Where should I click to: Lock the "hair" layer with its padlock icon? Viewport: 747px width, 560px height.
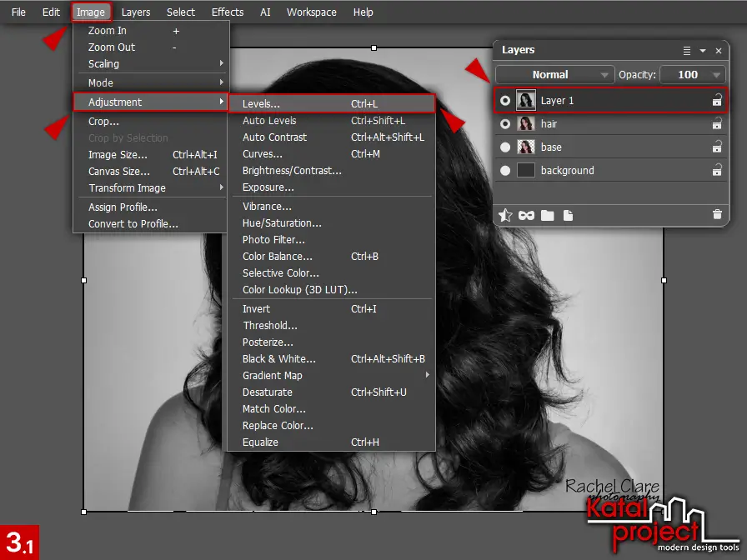coord(717,122)
